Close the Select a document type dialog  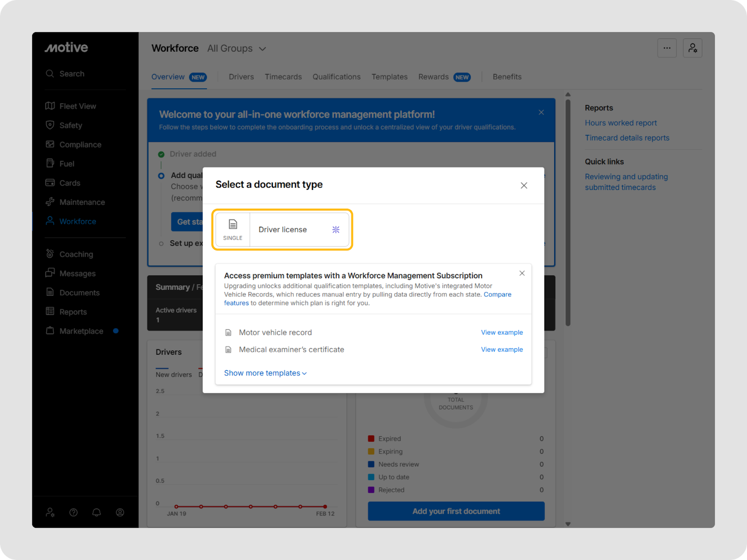click(x=524, y=186)
